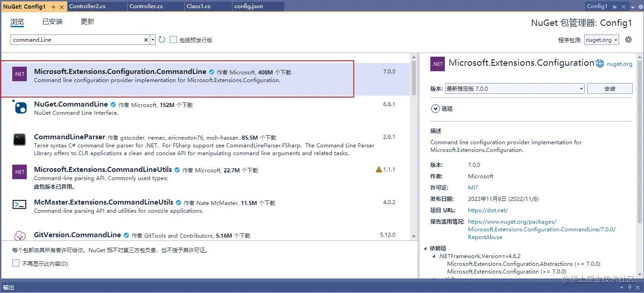Switch to the 已安装 installed tab

(53, 22)
